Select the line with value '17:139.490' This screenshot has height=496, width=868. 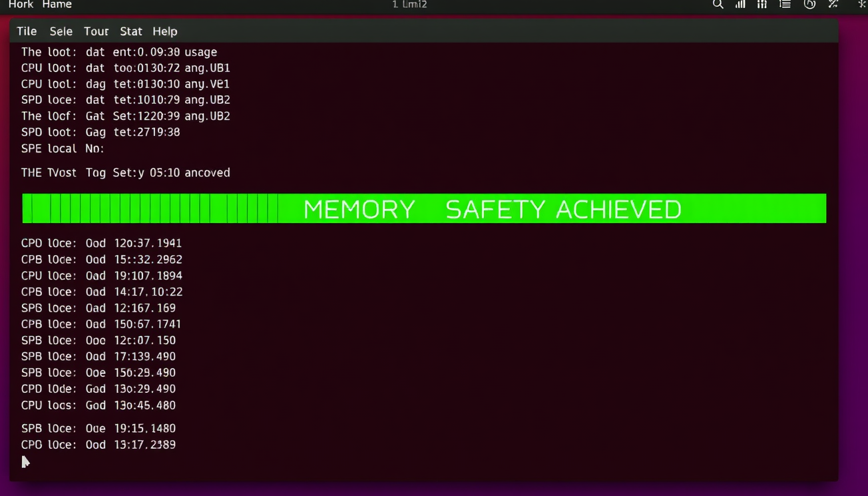(x=99, y=356)
